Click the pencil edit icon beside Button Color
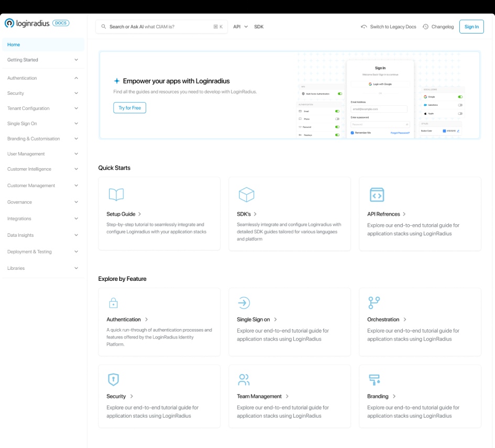This screenshot has height=448, width=495. [x=458, y=130]
